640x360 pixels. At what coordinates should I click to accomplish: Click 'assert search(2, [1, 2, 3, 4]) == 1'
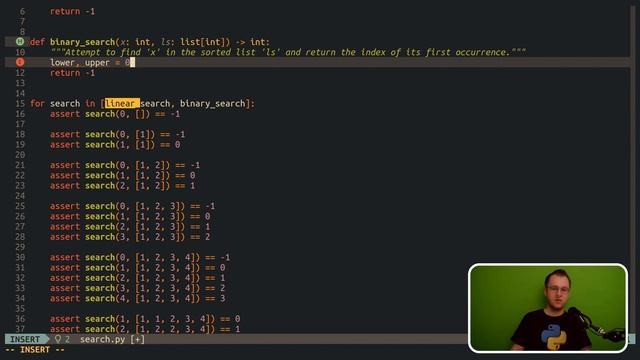click(x=137, y=278)
